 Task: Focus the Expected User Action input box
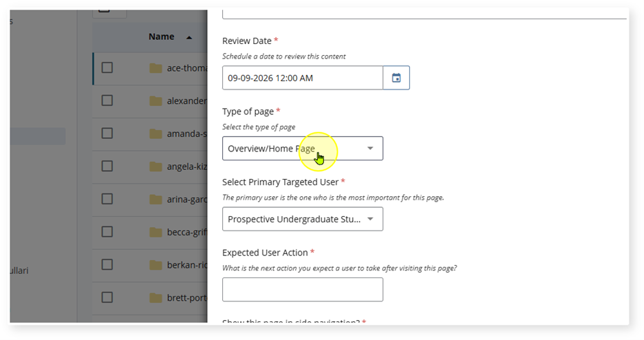pyautogui.click(x=302, y=290)
